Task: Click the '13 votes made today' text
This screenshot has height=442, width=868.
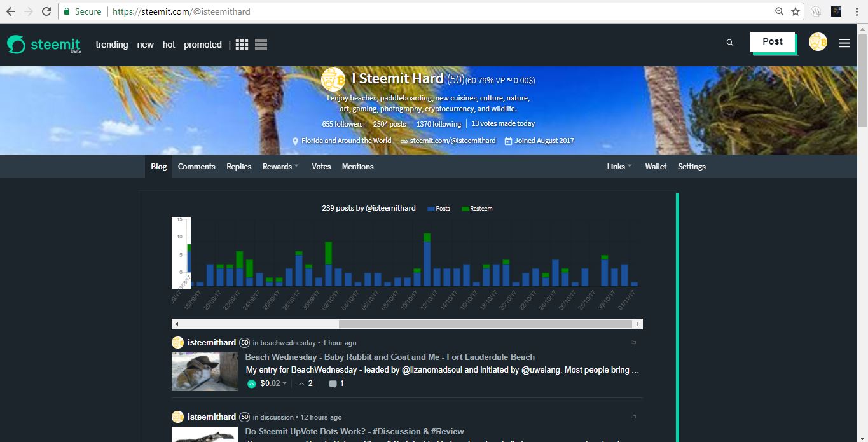Action: [x=503, y=123]
